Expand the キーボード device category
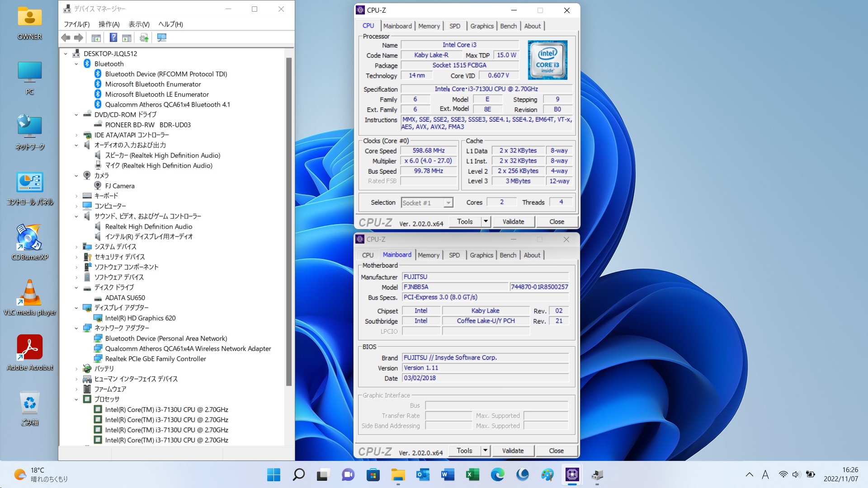 point(76,196)
